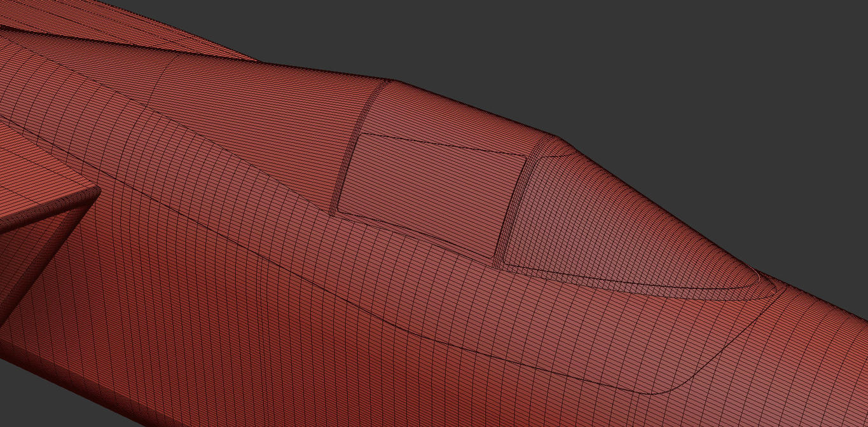Pick the canopy frame between panel and dome
868x427 pixels.
coord(514,202)
